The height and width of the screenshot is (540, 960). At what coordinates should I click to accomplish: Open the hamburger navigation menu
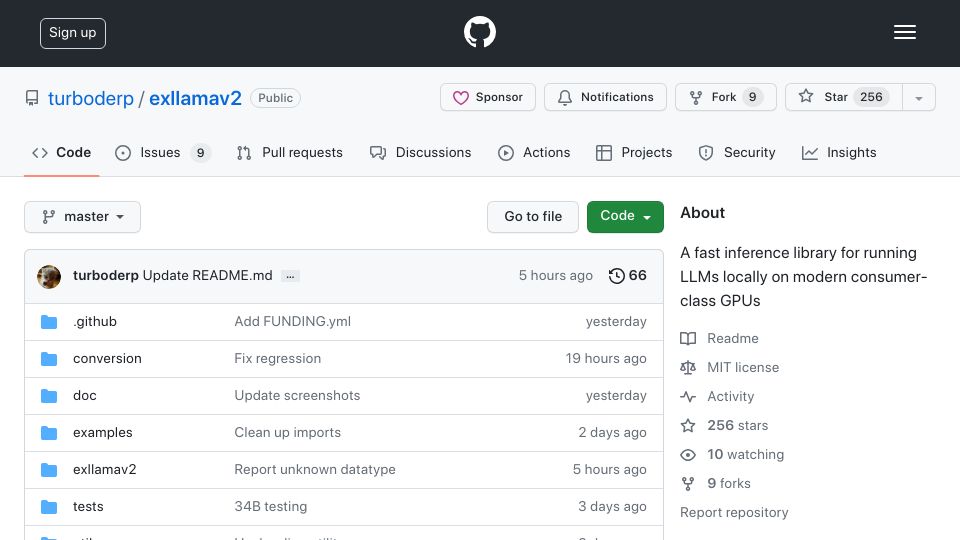pyautogui.click(x=904, y=32)
